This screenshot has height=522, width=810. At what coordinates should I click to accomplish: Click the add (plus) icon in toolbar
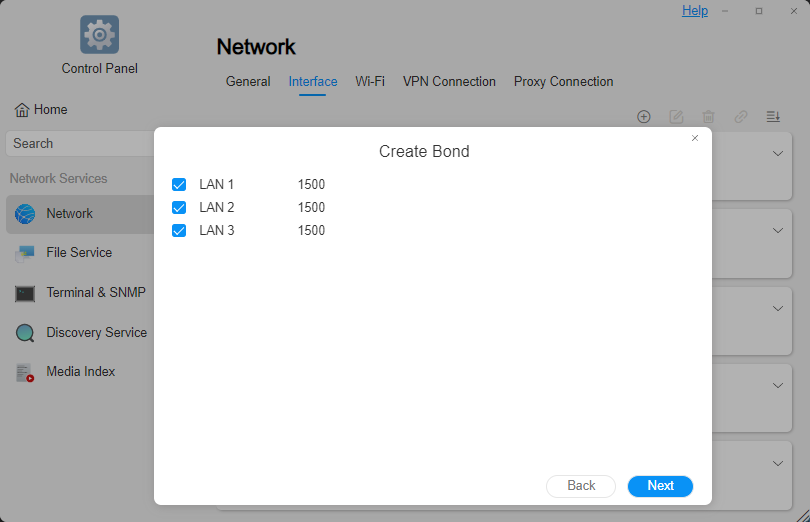coord(644,116)
